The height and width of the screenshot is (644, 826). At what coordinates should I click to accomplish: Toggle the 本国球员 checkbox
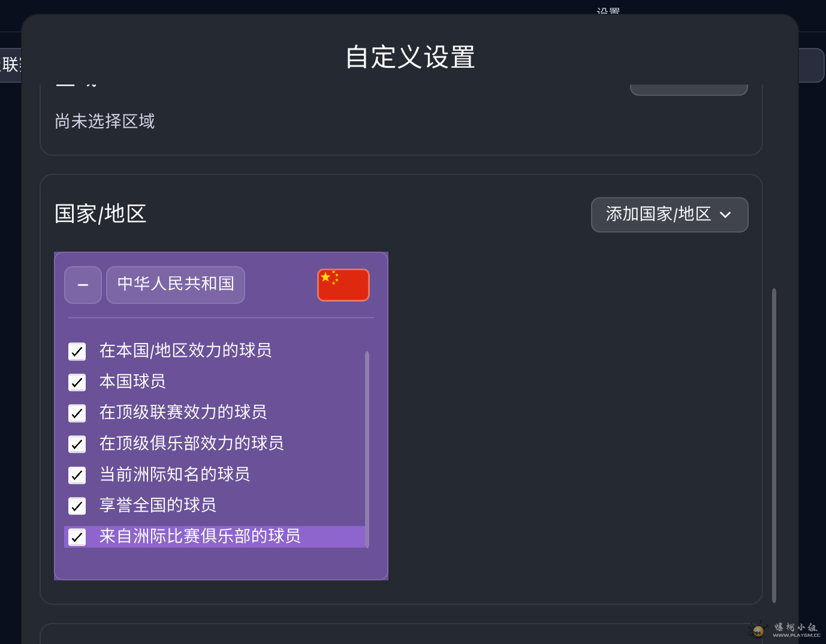tap(77, 383)
